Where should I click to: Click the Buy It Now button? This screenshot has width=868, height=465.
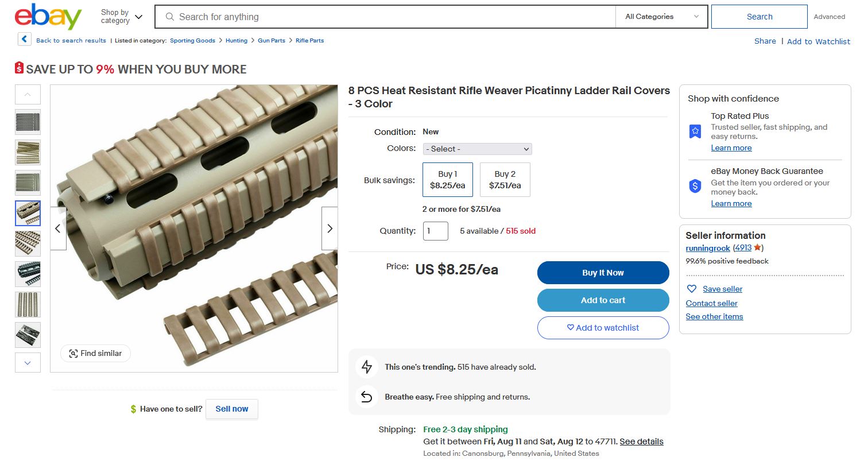603,273
